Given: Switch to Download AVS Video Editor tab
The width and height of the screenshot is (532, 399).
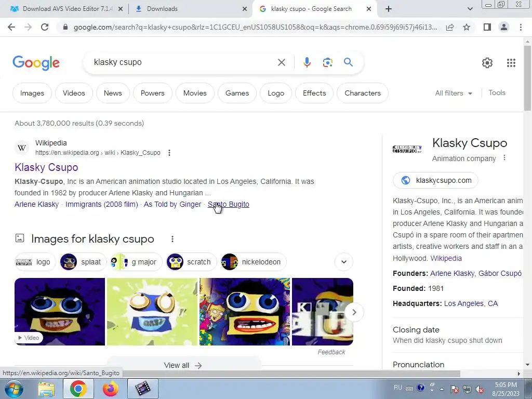Looking at the screenshot, I should point(67,9).
